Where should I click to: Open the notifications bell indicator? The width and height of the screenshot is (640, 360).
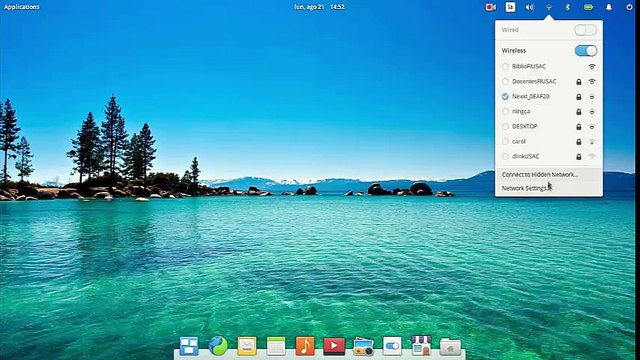tap(609, 7)
